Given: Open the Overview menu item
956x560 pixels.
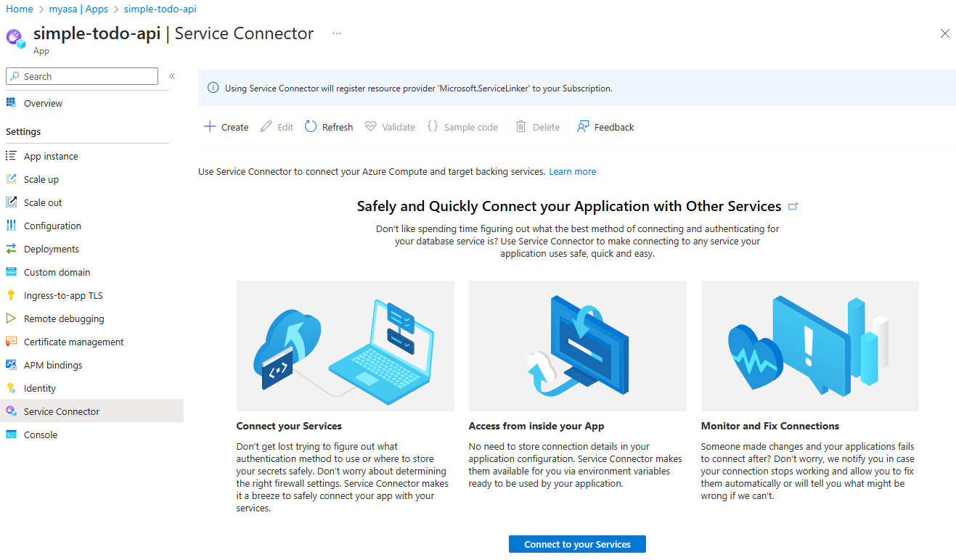Looking at the screenshot, I should pyautogui.click(x=43, y=103).
